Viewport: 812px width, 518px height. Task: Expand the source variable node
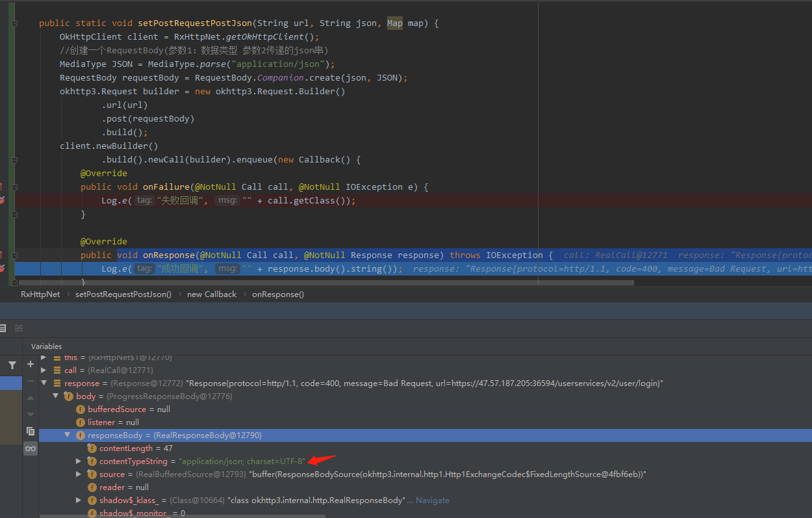coord(79,474)
